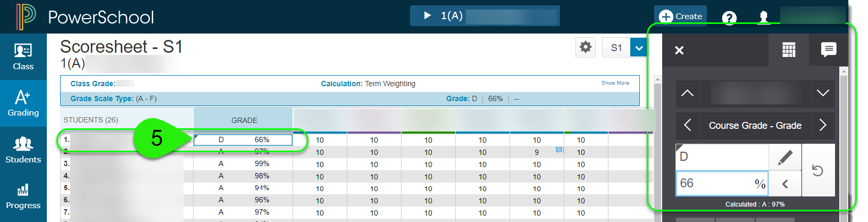Viewport: 868px width, 222px height.
Task: Open the 1(A) class selector bar
Action: (485, 16)
